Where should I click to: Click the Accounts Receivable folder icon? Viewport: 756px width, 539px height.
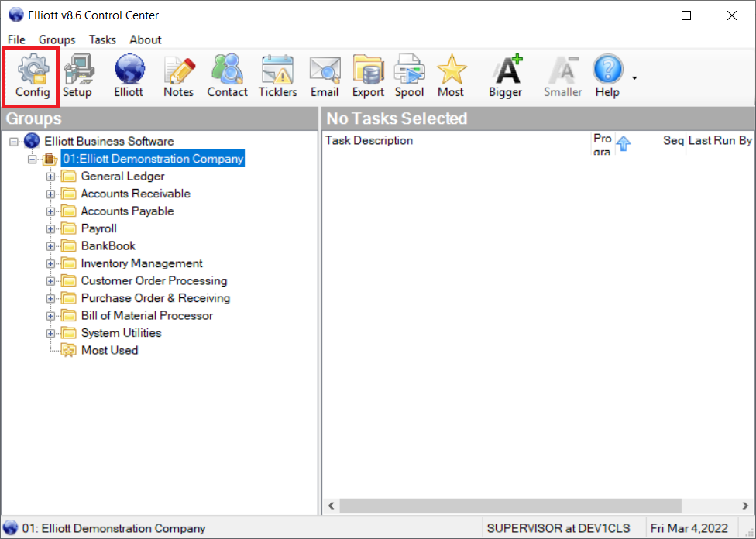point(68,194)
